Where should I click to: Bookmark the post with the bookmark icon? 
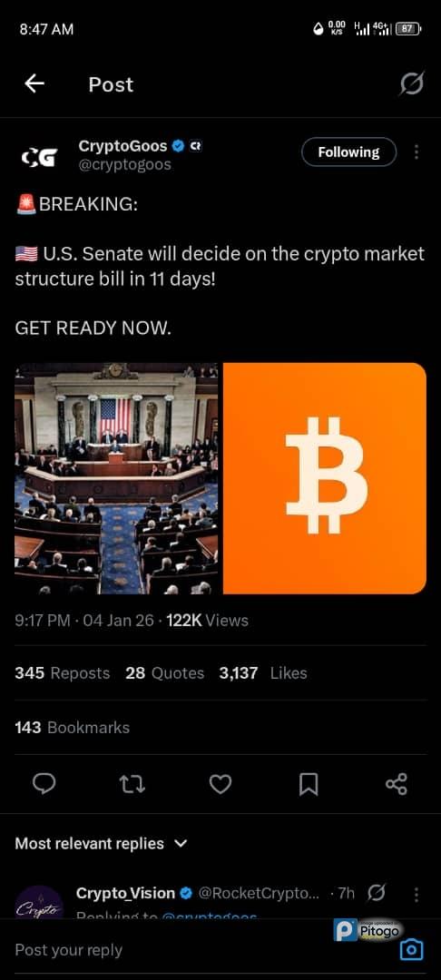[x=309, y=784]
